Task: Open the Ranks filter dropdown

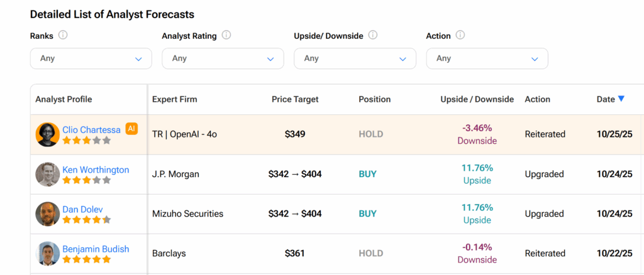Action: tap(91, 58)
